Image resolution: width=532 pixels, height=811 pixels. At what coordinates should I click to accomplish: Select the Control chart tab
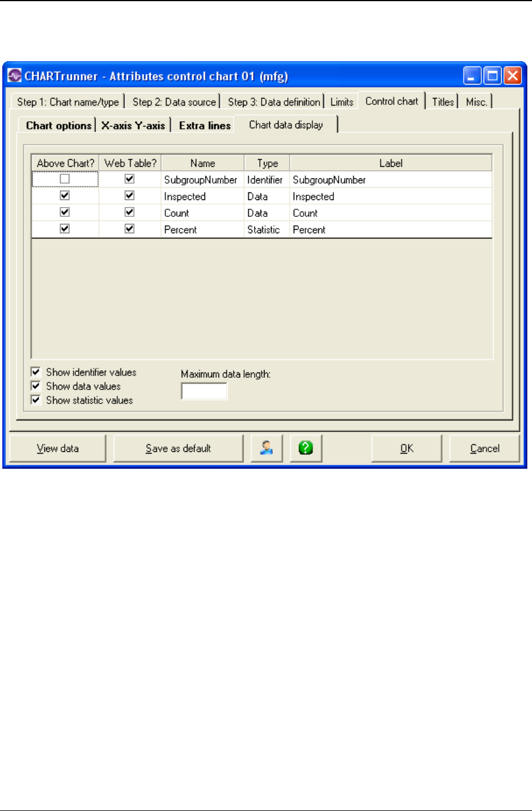pos(392,101)
